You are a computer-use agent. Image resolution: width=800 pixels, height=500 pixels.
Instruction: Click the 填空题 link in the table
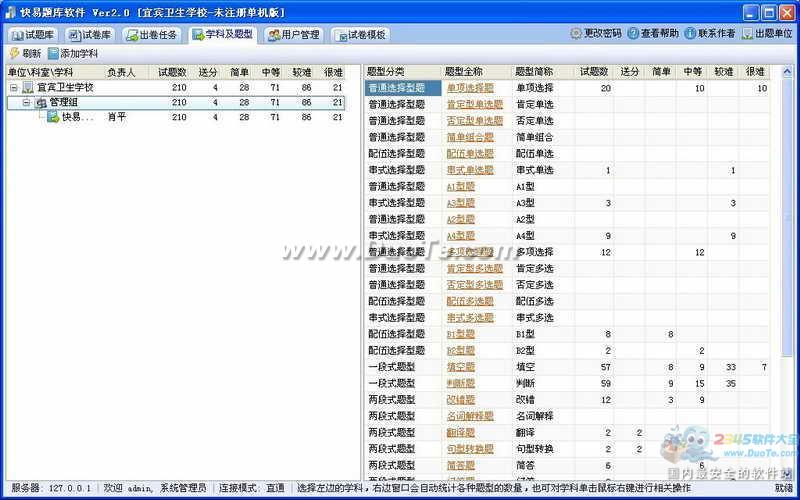tap(460, 367)
